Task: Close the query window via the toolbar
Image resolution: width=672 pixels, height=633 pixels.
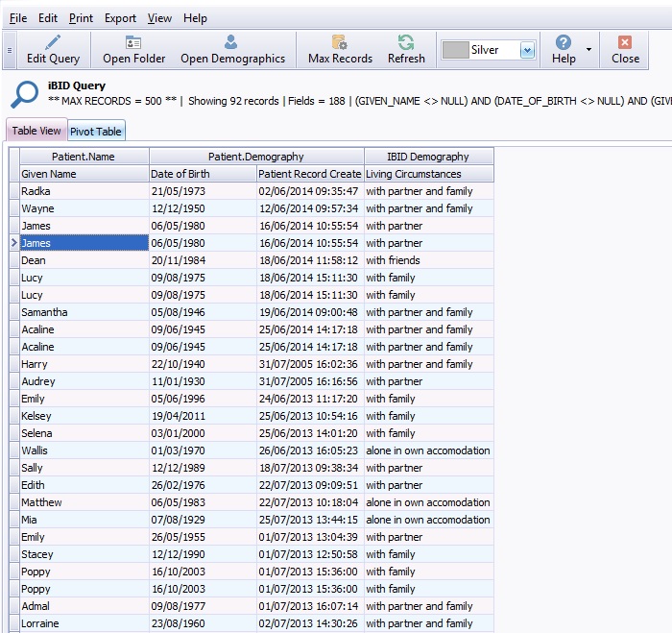Action: [625, 42]
